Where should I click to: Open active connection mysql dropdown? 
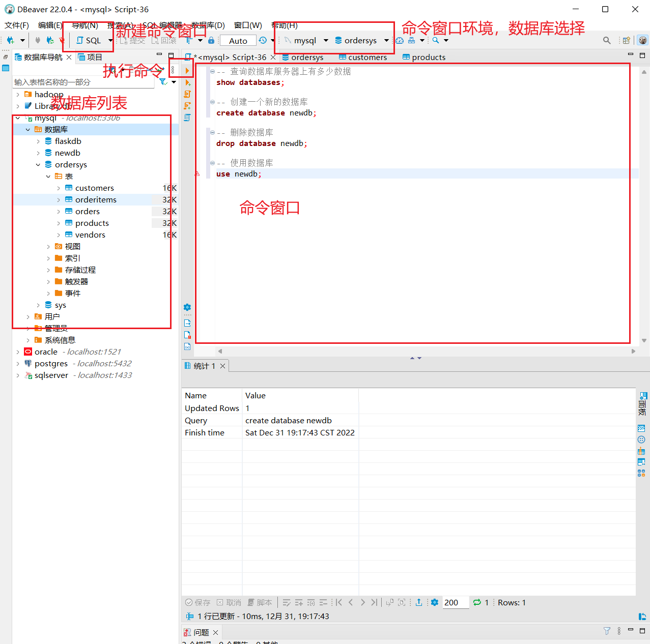[x=326, y=40]
